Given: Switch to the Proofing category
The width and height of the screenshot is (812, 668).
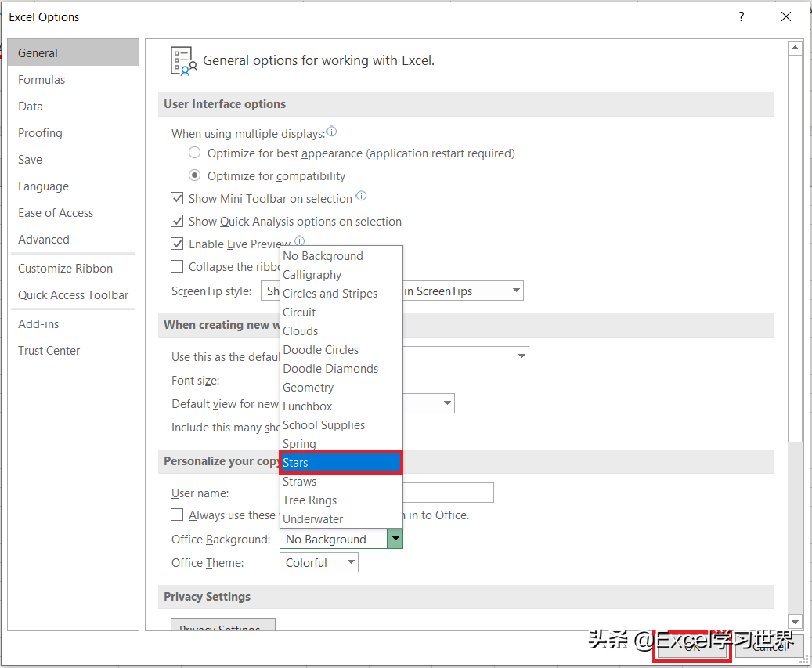Looking at the screenshot, I should coord(74,133).
